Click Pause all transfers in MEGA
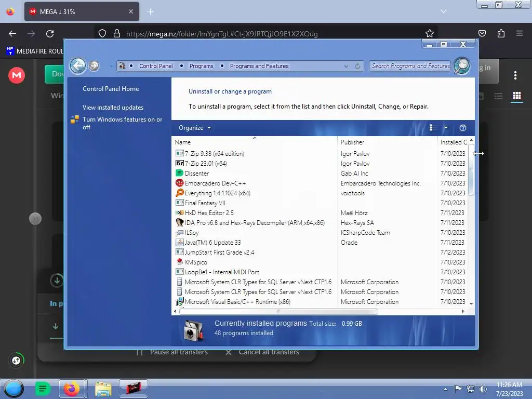The height and width of the screenshot is (399, 532). click(x=172, y=352)
